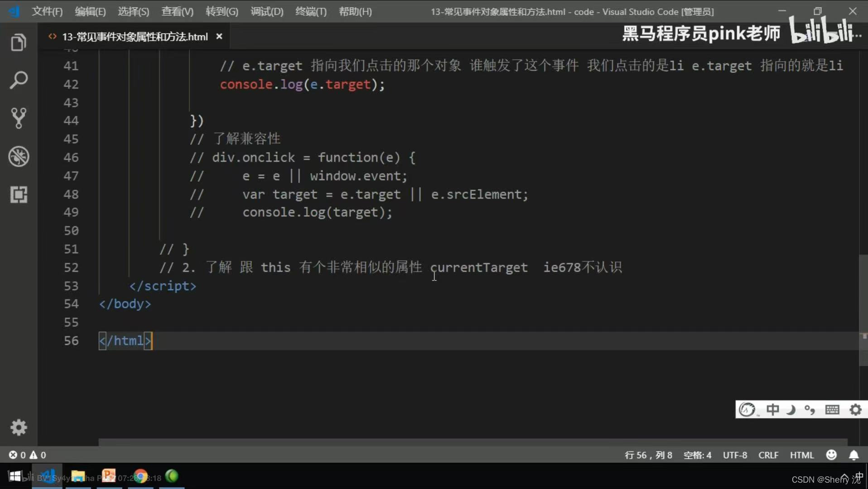Open the Manage settings gear

[19, 427]
